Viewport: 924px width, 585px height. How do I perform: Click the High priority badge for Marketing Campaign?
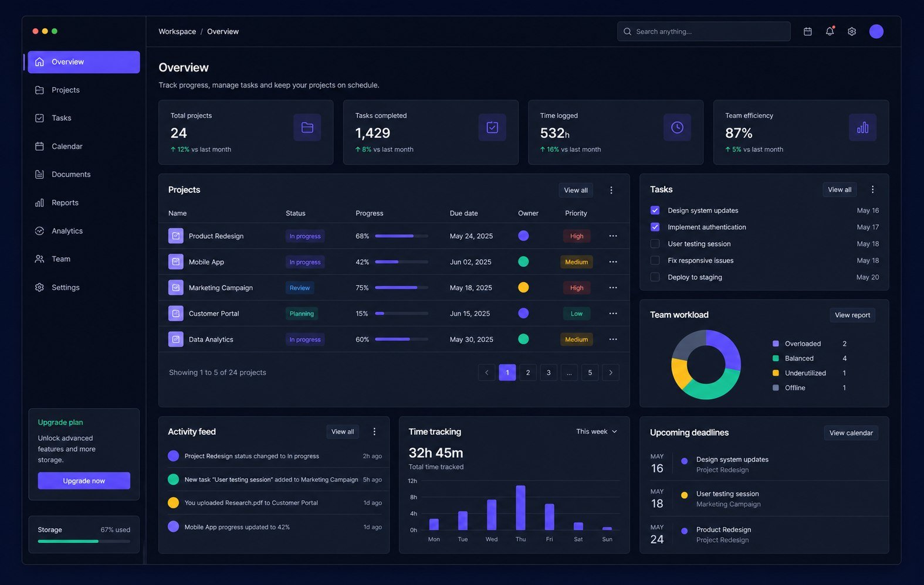[577, 287]
